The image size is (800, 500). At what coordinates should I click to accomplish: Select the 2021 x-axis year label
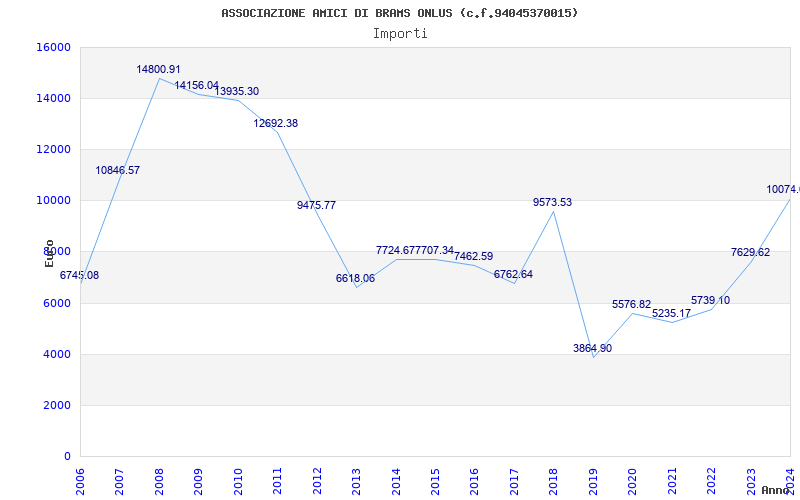tap(672, 481)
